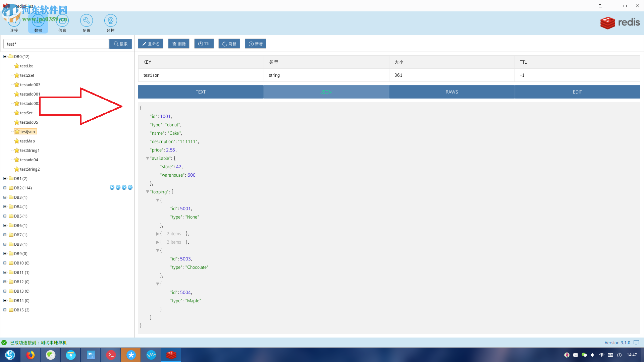This screenshot has height=362, width=644.
Task: Open the 信息 (info) panel icon
Action: click(62, 20)
